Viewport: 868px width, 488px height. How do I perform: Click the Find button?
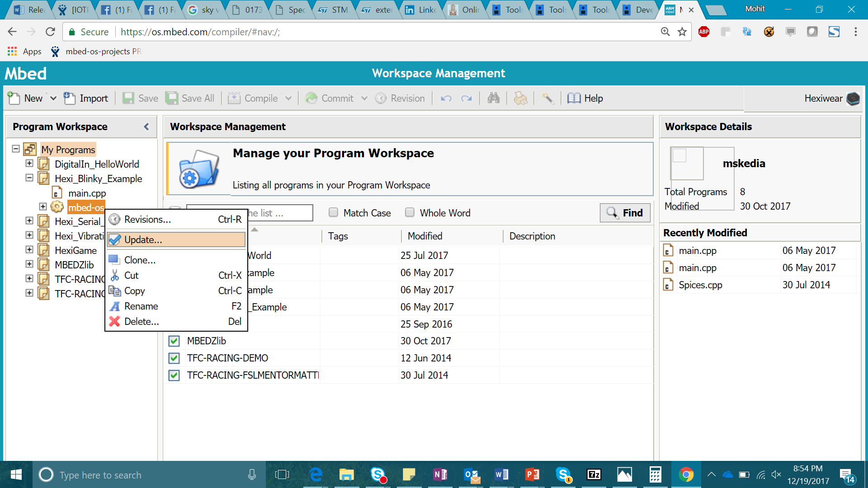[x=625, y=213]
